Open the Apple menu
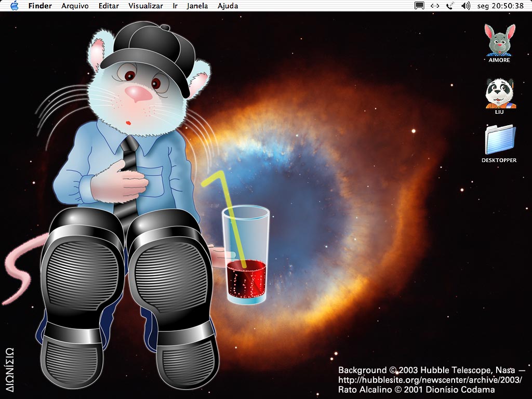The width and height of the screenshot is (532, 399). 14,6
